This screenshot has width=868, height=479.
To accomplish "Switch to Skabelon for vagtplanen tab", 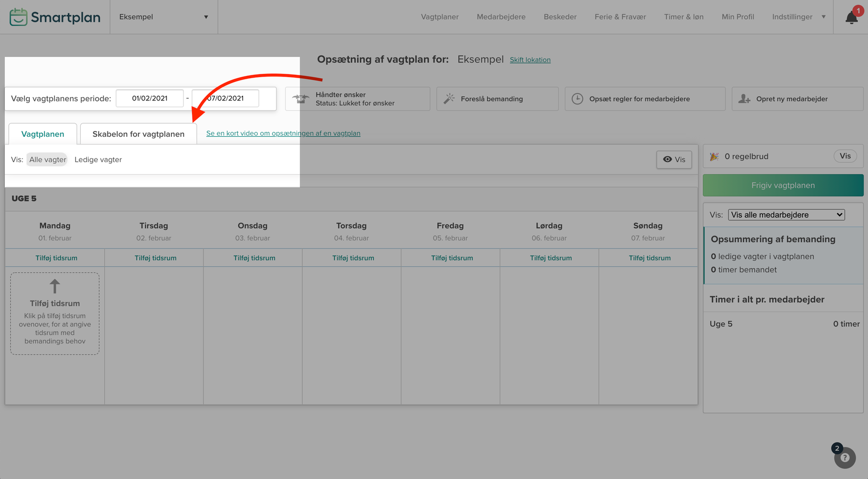I will coord(138,134).
